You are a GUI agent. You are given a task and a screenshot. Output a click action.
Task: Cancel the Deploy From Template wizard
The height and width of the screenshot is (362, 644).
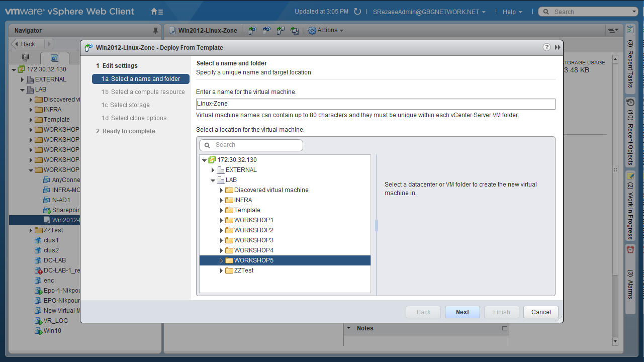[x=540, y=312]
